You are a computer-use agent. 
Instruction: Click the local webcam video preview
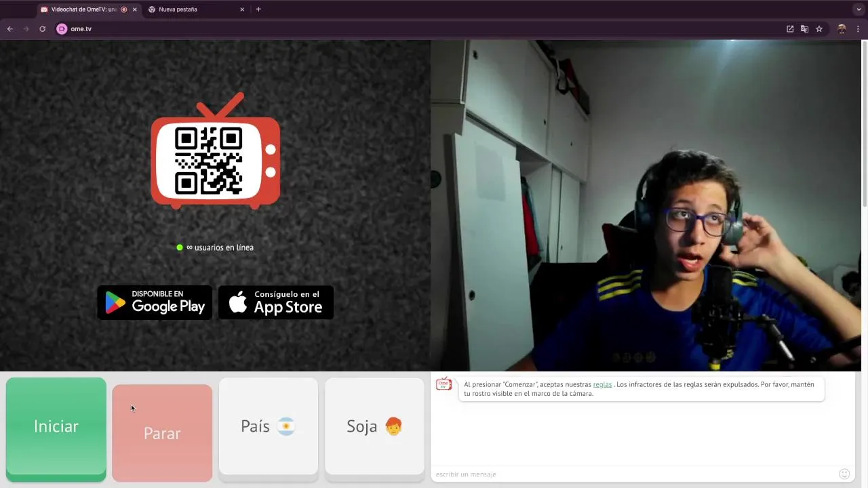coord(646,205)
